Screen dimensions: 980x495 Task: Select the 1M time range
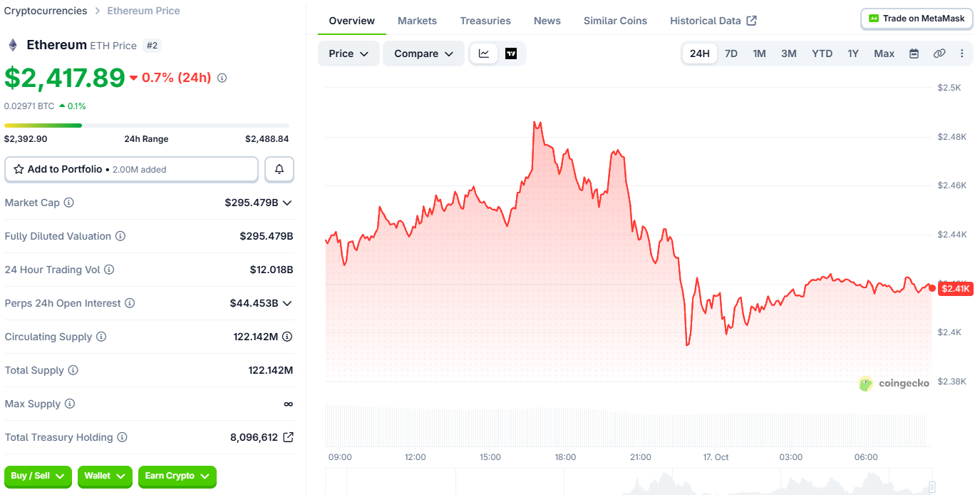(x=760, y=53)
